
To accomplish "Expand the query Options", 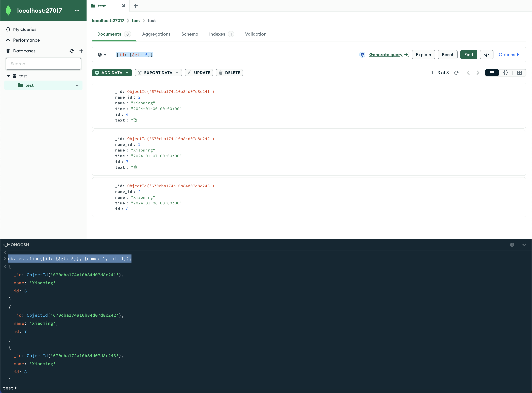I will point(508,55).
